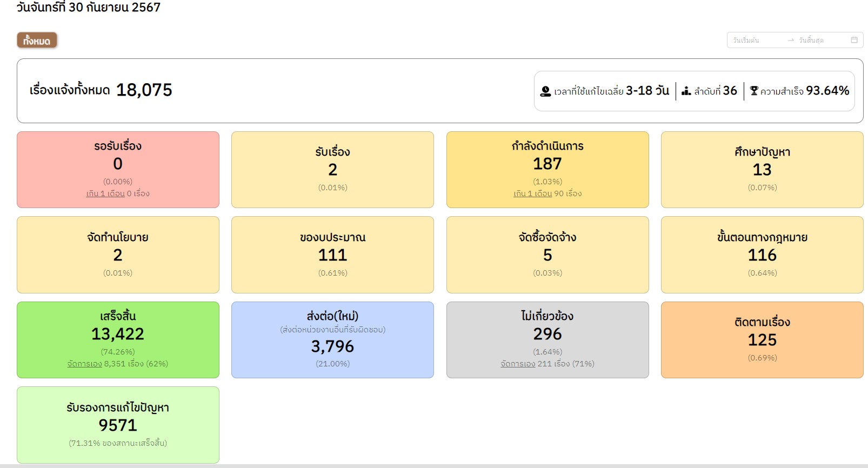Click the calendar icon in date range picker
Viewport: 868px width, 468px height.
[854, 40]
